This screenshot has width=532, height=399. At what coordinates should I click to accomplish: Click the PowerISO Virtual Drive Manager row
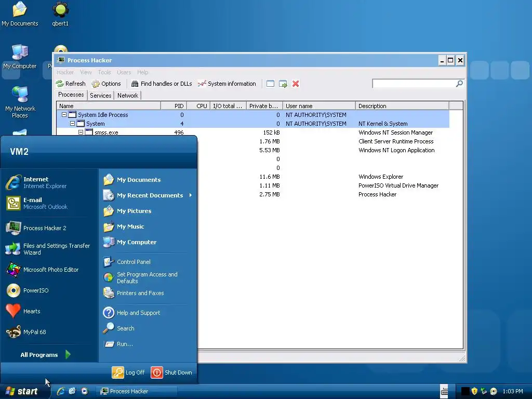coord(398,185)
